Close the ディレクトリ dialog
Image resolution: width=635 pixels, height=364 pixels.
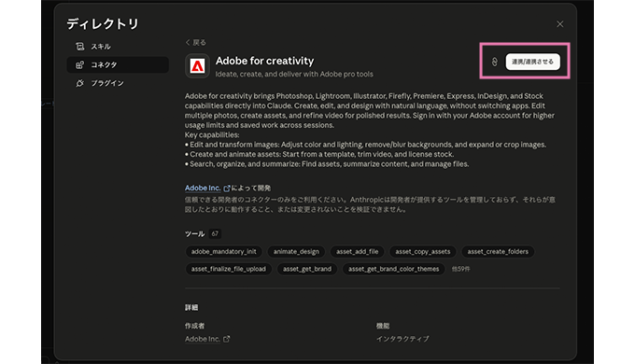559,24
